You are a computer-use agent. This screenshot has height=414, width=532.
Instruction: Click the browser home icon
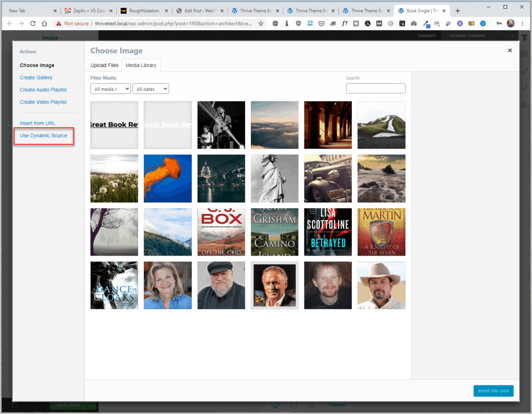pos(45,23)
